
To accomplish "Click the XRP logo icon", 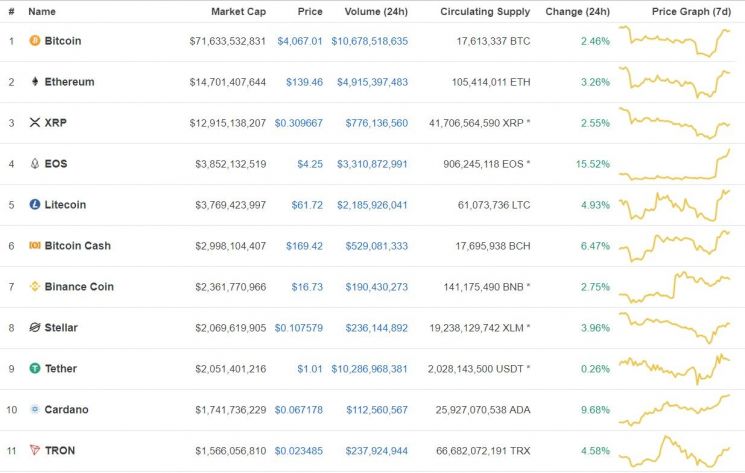I will click(35, 123).
